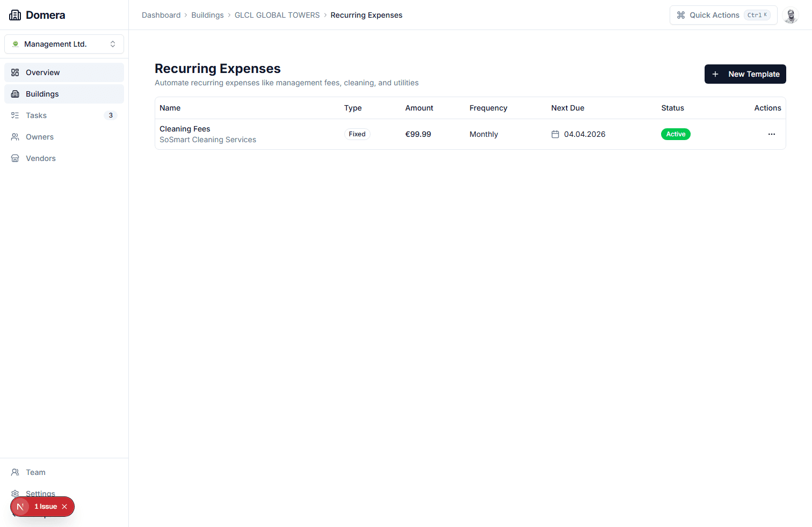Open the SoSmart Cleaning Services link
This screenshot has width=812, height=527.
(207, 139)
